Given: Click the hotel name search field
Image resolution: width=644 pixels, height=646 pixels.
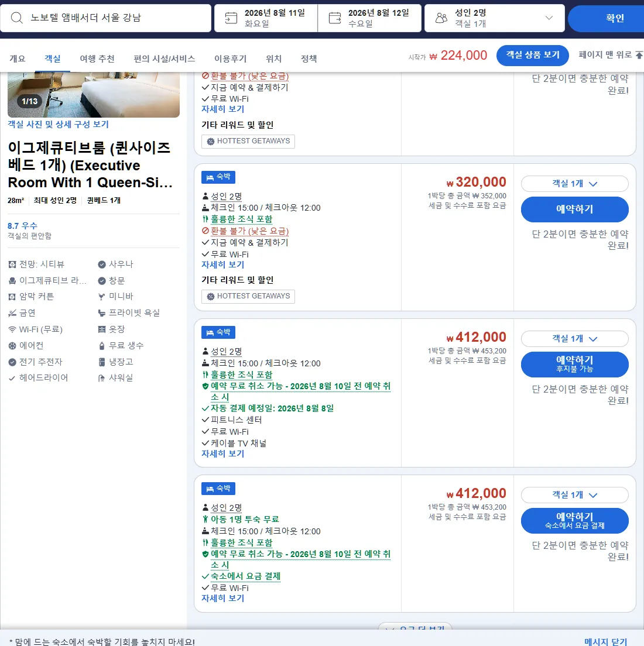Looking at the screenshot, I should (x=105, y=18).
